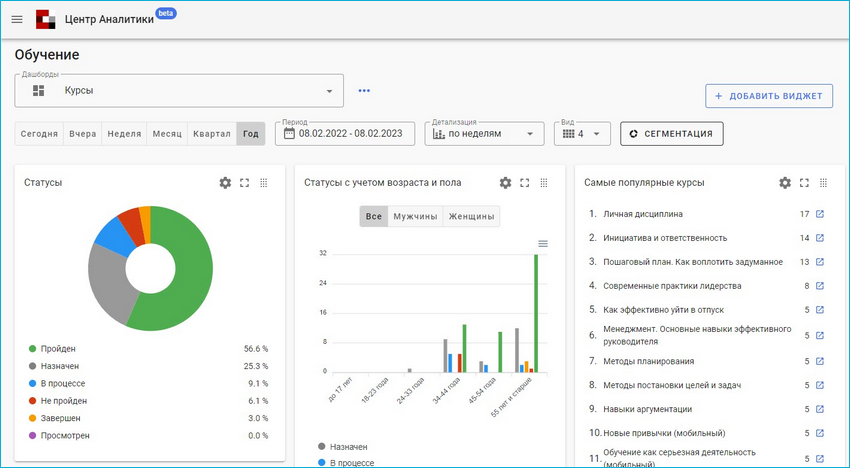Click drag handle of Самые популярные курсы widget

point(823,183)
